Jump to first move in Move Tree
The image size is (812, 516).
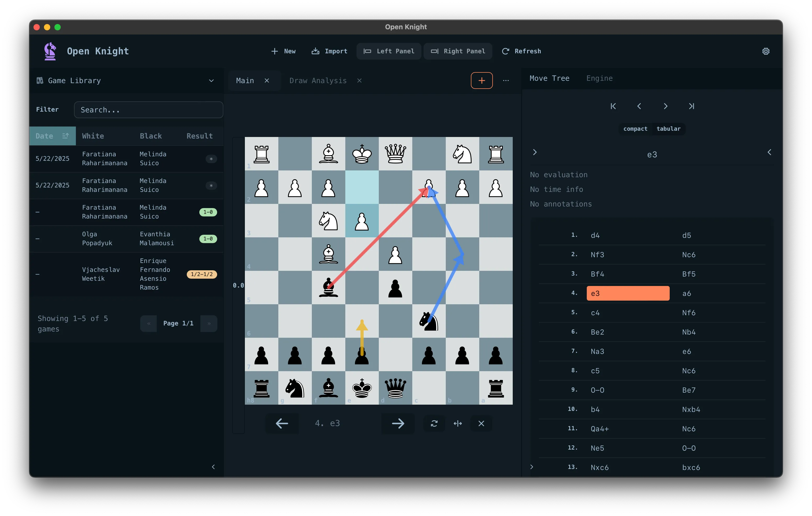pos(613,106)
